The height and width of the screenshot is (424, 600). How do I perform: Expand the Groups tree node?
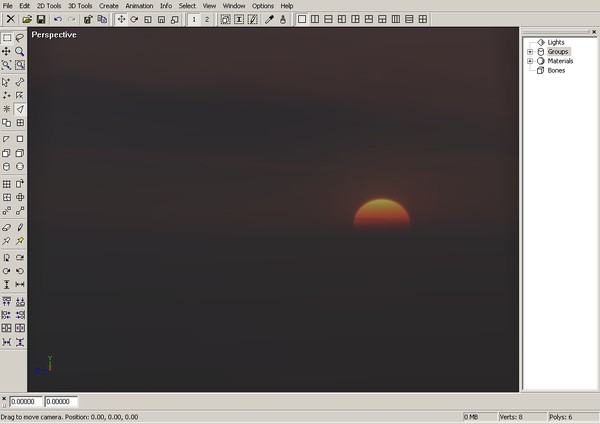pyautogui.click(x=530, y=52)
